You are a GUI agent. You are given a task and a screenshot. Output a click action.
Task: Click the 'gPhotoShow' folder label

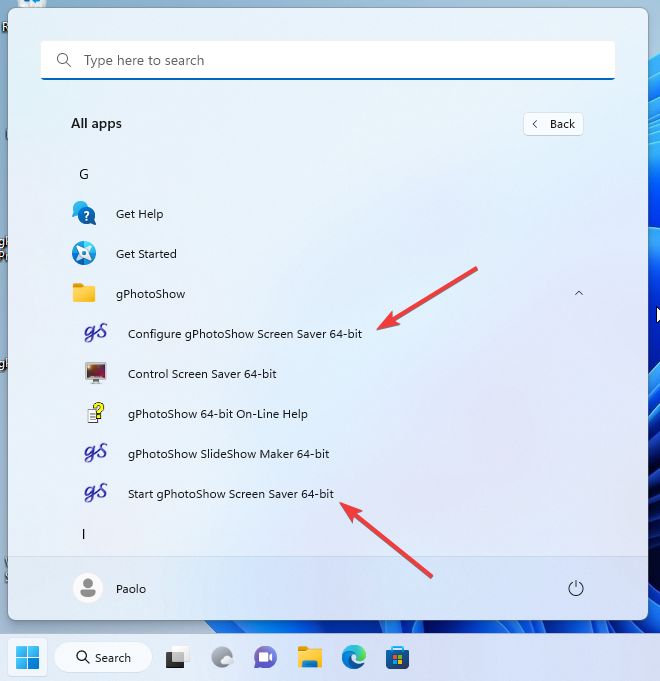(x=150, y=294)
